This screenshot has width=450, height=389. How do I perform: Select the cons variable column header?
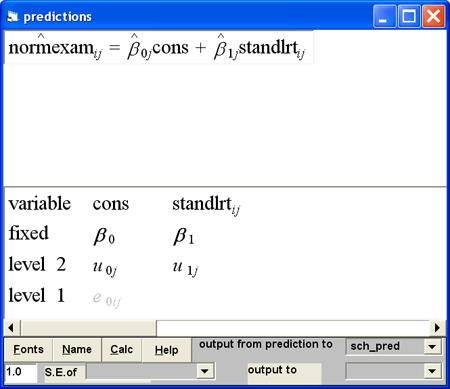pos(111,204)
